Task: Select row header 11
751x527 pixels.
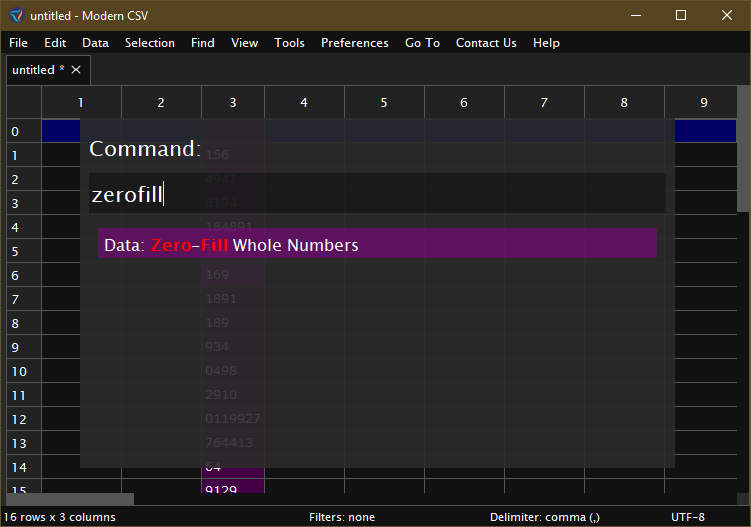Action: (x=24, y=395)
